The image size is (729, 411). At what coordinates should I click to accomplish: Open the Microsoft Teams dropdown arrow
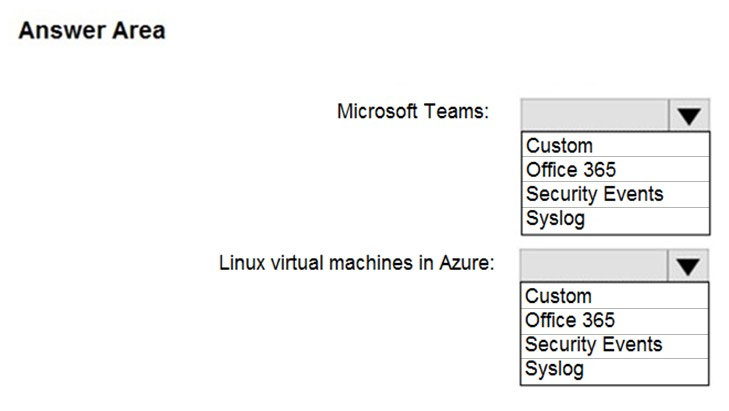point(689,115)
